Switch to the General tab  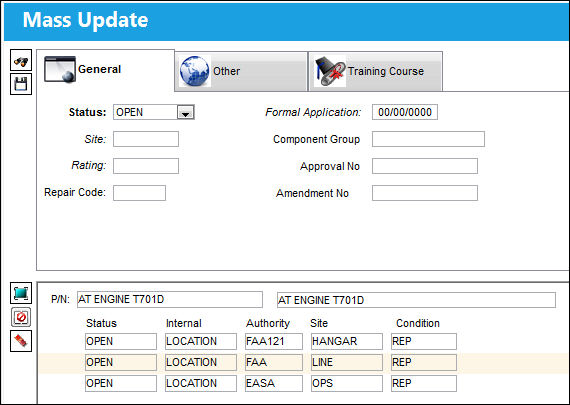105,70
